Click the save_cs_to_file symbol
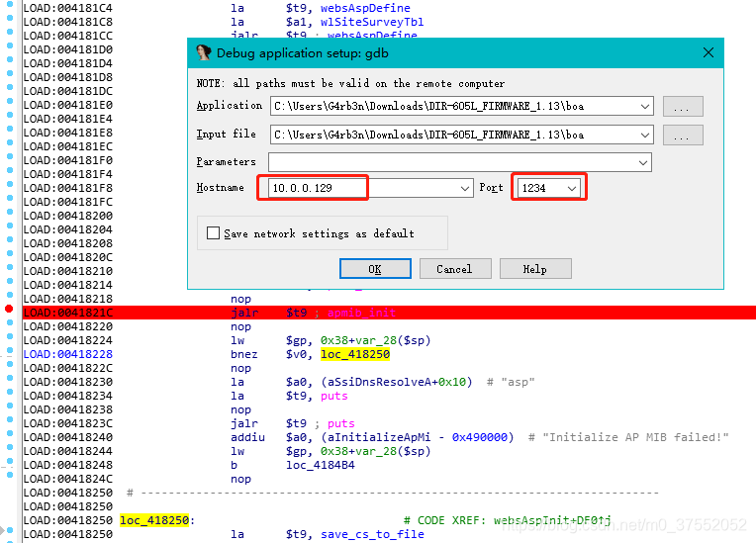The width and height of the screenshot is (756, 543). click(x=372, y=534)
